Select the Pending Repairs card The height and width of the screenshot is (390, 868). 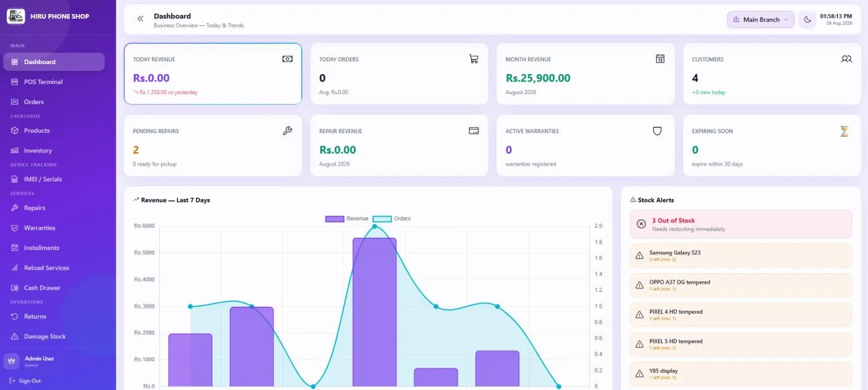[x=212, y=146]
